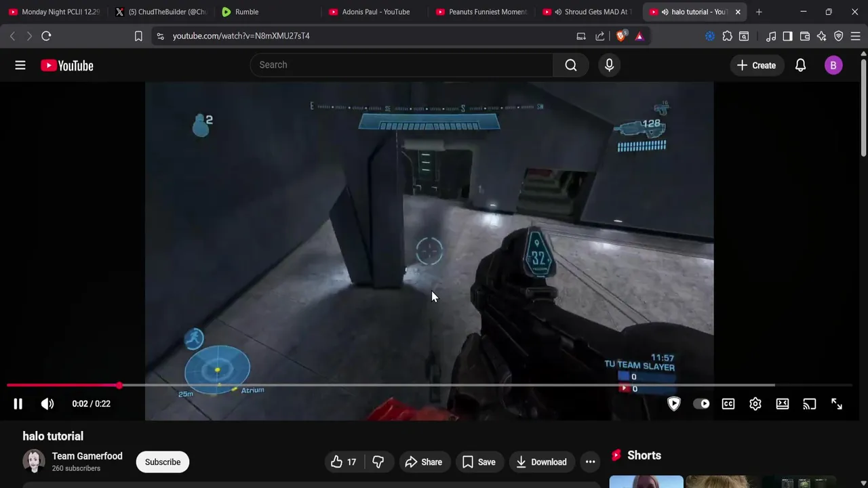Image resolution: width=868 pixels, height=488 pixels.
Task: Search with your voice microphone
Action: point(609,65)
